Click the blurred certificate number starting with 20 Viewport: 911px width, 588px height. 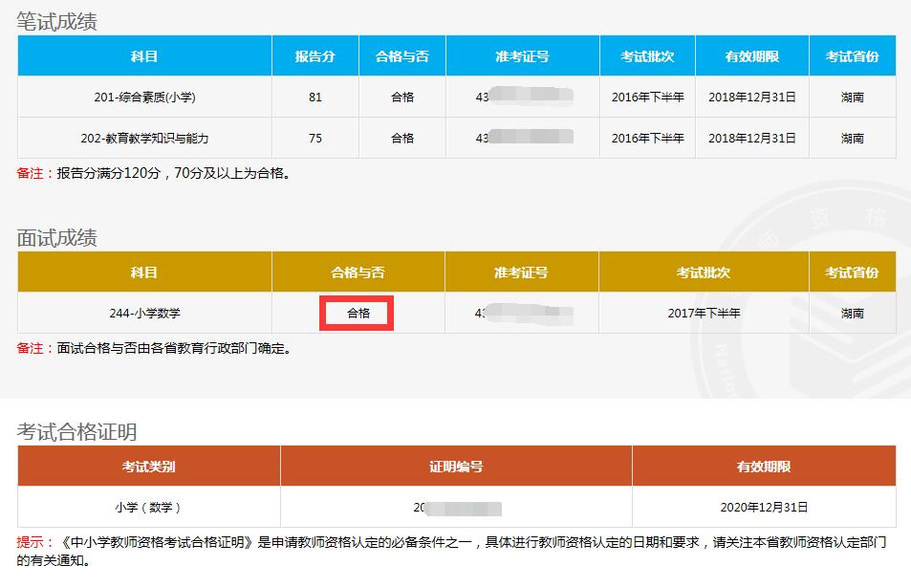pos(457,507)
